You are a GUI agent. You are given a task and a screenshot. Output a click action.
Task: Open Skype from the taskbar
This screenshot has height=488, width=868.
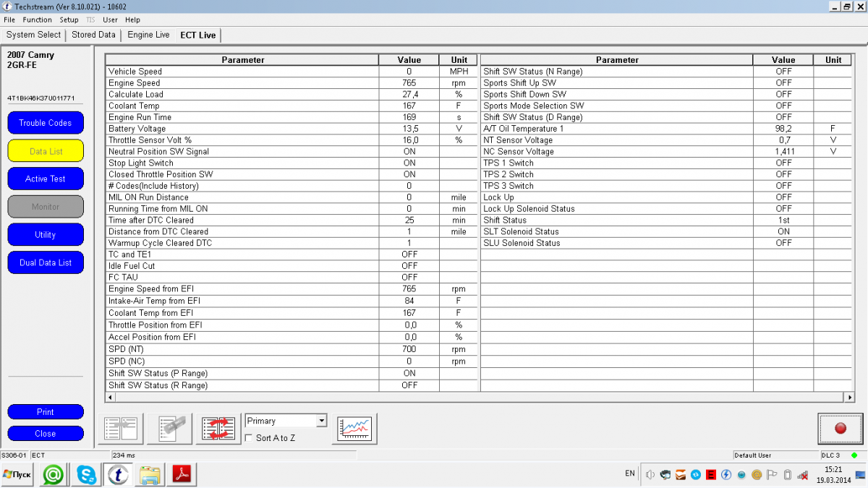click(x=86, y=475)
